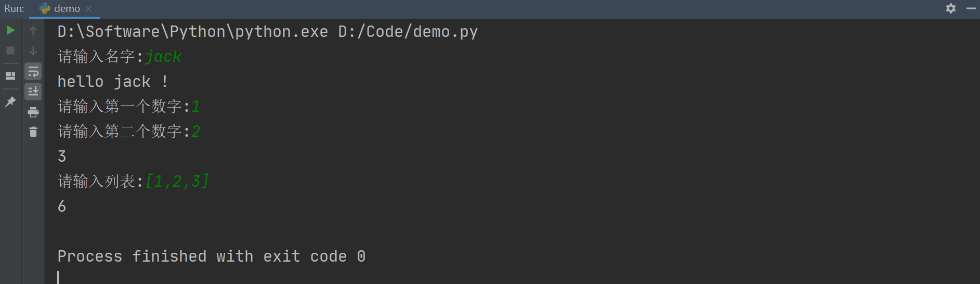
Task: Click the "Process finished with exit code 0" line
Action: [x=211, y=256]
